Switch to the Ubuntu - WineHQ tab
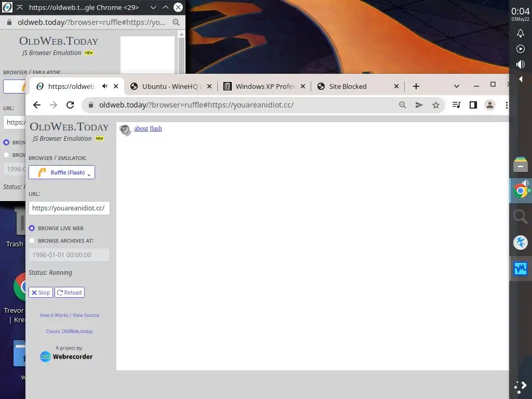 [170, 86]
